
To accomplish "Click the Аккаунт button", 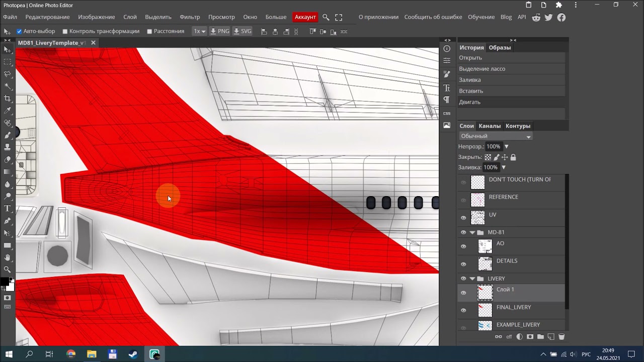I will (305, 17).
